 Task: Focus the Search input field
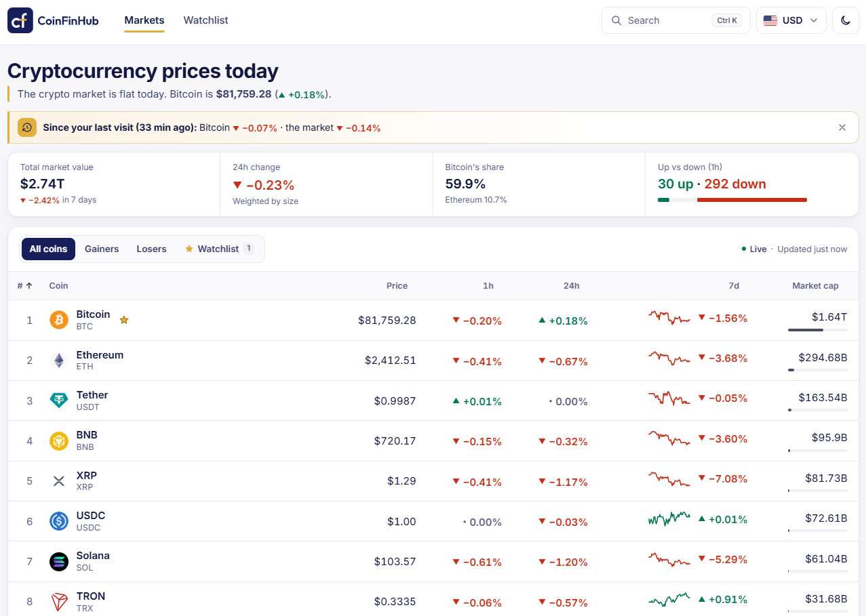676,20
